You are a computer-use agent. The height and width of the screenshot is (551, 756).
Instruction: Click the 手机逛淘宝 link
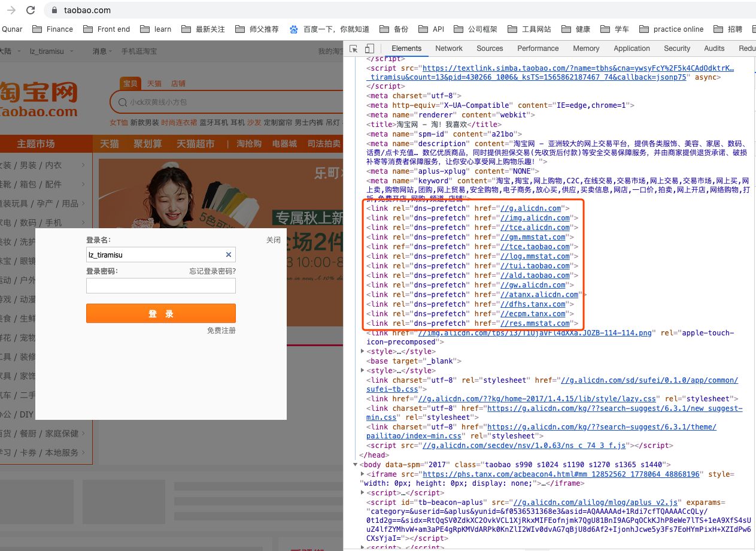click(x=139, y=52)
